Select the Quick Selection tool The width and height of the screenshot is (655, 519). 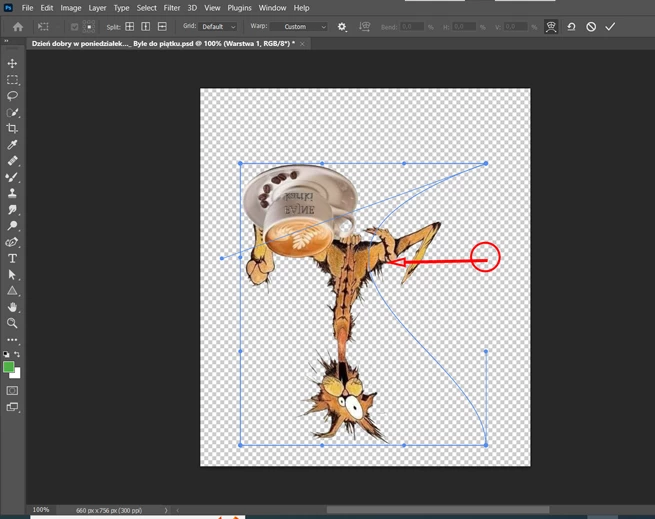click(12, 112)
